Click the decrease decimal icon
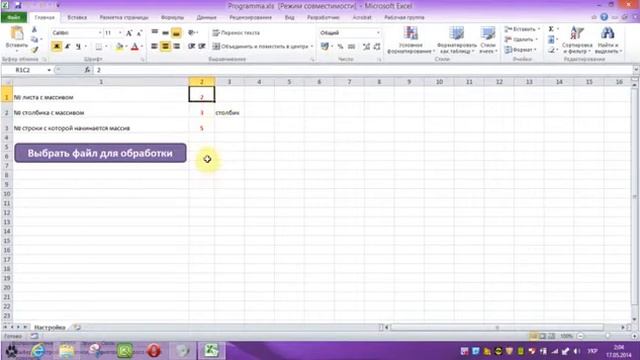This screenshot has height=360, width=640. coord(377,47)
